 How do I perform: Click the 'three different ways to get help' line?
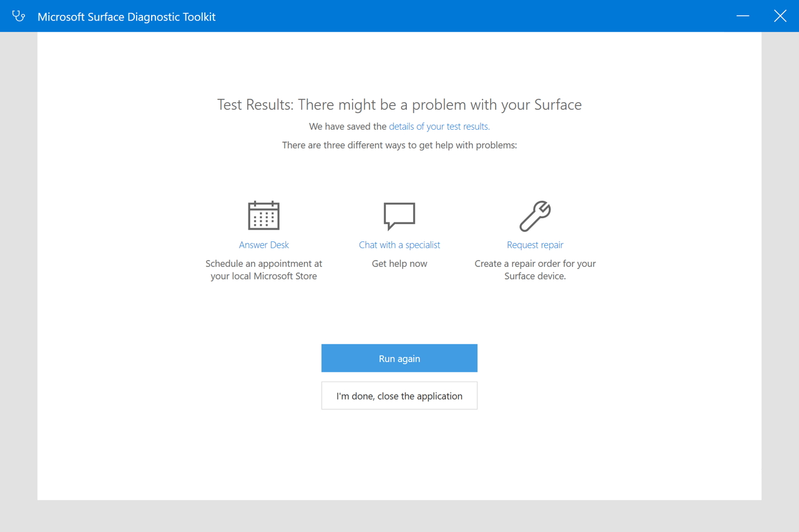399,145
